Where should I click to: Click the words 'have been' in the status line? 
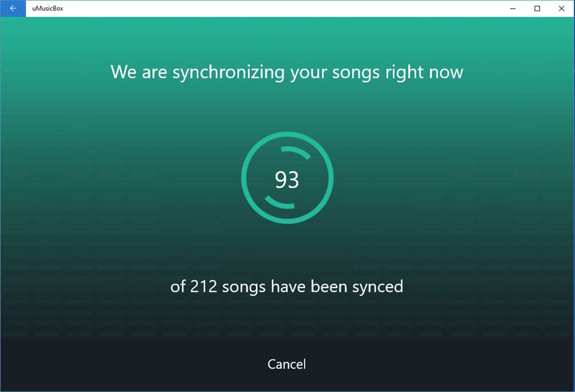pyautogui.click(x=309, y=286)
